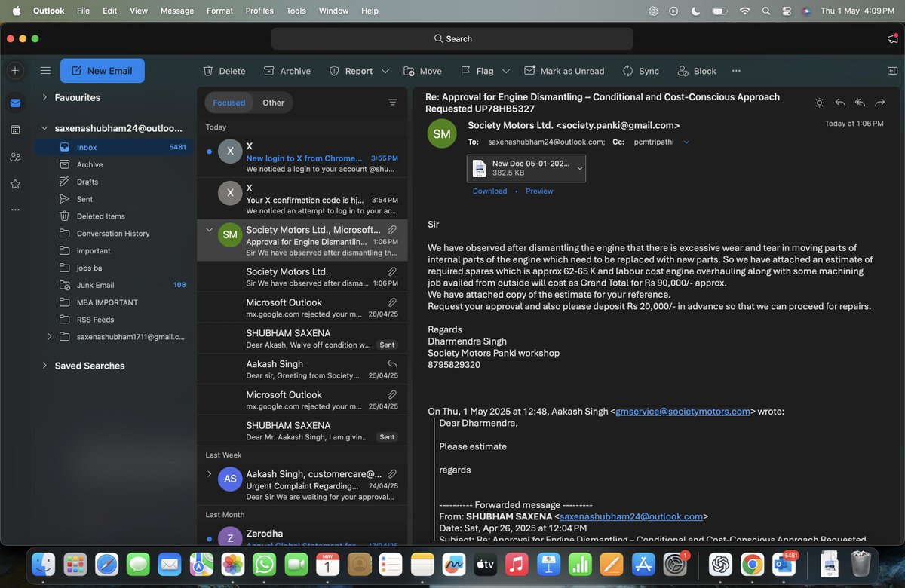The image size is (905, 588).
Task: Open the Zerodha email
Action: pyautogui.click(x=302, y=534)
